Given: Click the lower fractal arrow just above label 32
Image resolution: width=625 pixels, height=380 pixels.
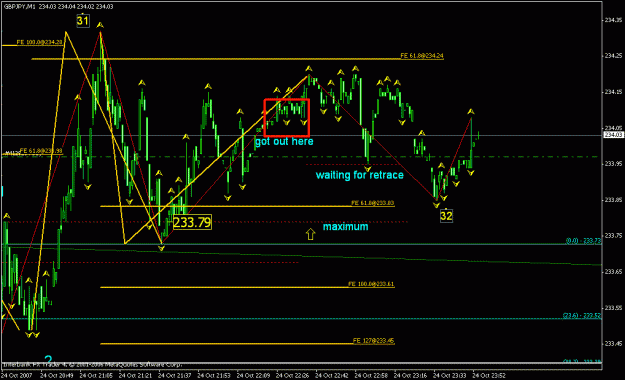Looking at the screenshot, I should tap(436, 205).
